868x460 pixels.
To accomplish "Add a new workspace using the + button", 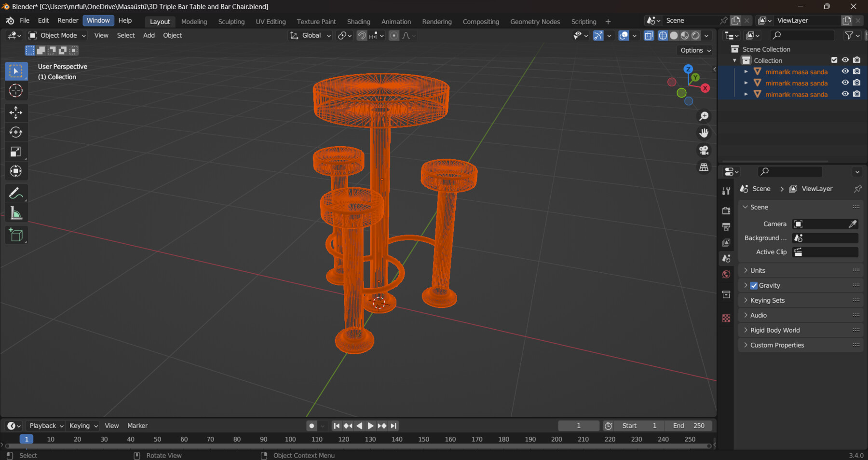I will coord(608,21).
